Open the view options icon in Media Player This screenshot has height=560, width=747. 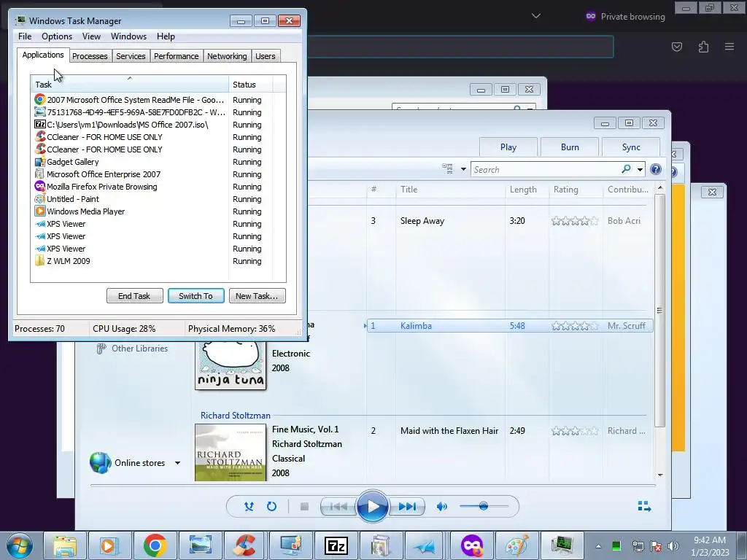pos(447,168)
